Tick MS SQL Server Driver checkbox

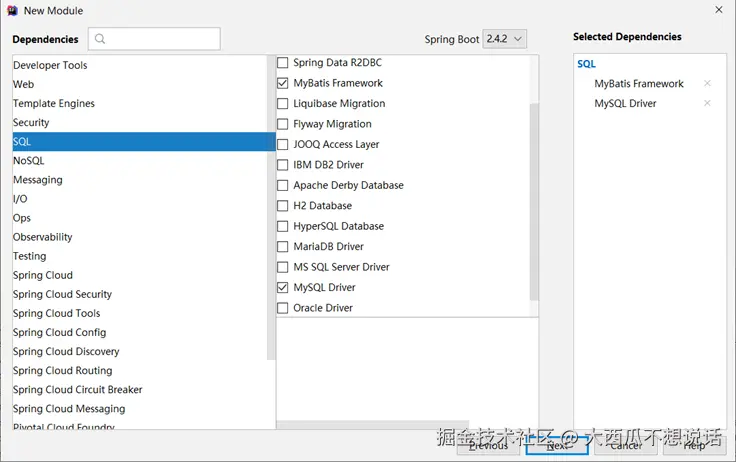283,267
